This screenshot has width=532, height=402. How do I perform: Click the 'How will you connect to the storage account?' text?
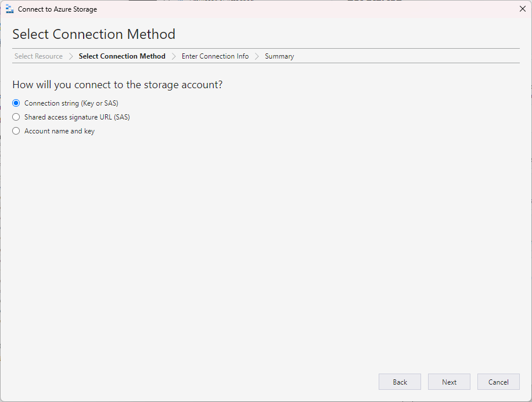(117, 85)
